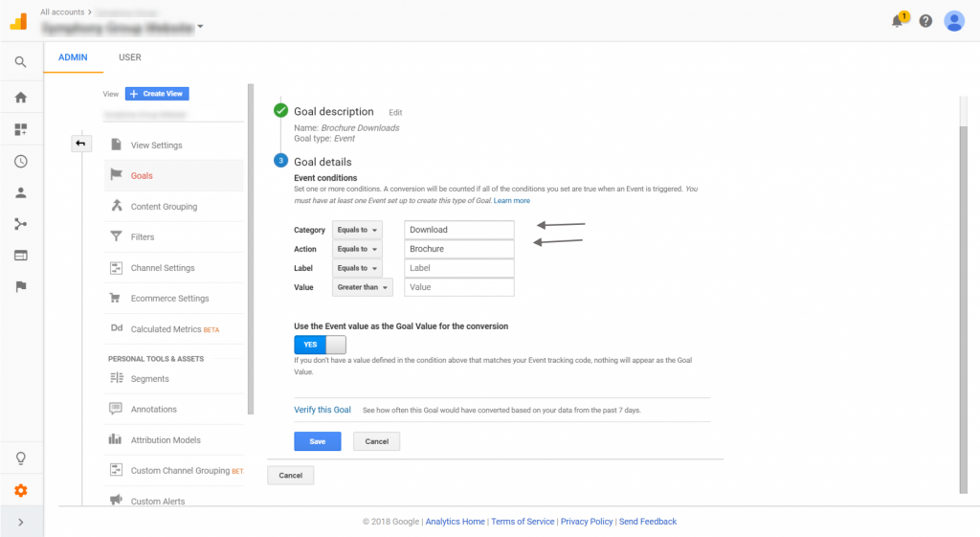
Task: Open Admin gear icon in sidebar
Action: [x=21, y=490]
